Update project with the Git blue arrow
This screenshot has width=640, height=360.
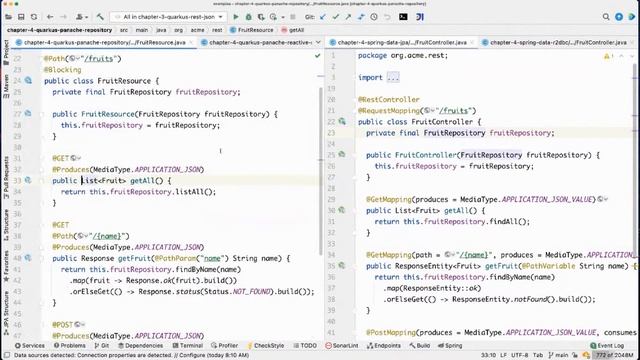323,17
